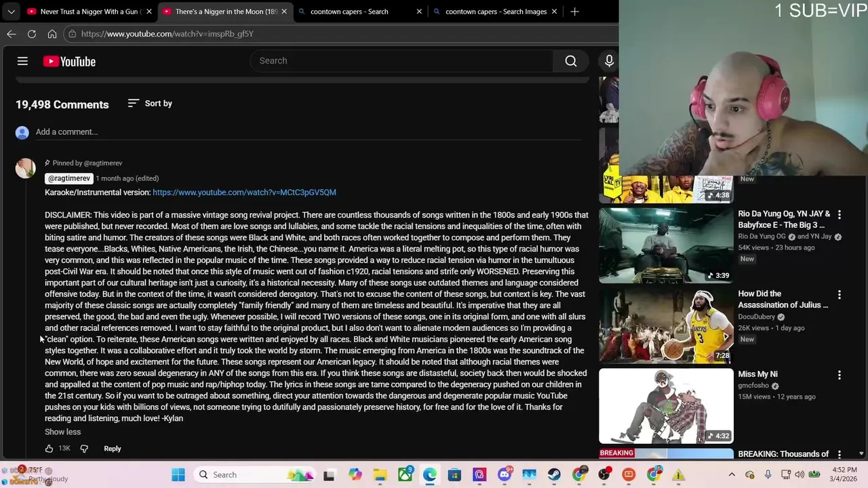Close the Search Images browser tab
Image resolution: width=868 pixels, height=488 pixels.
point(554,12)
